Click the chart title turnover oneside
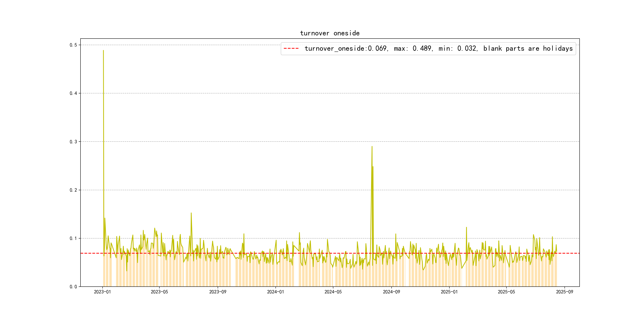644x322 pixels. pyautogui.click(x=330, y=33)
